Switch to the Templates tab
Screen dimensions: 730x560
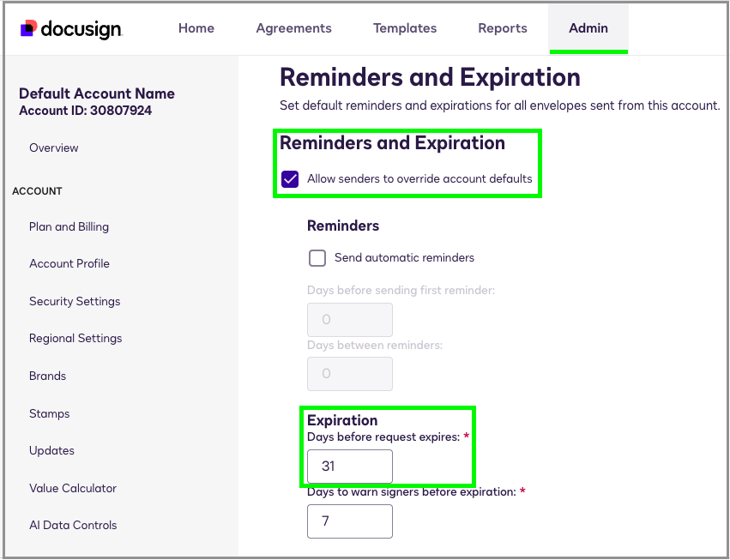[405, 28]
